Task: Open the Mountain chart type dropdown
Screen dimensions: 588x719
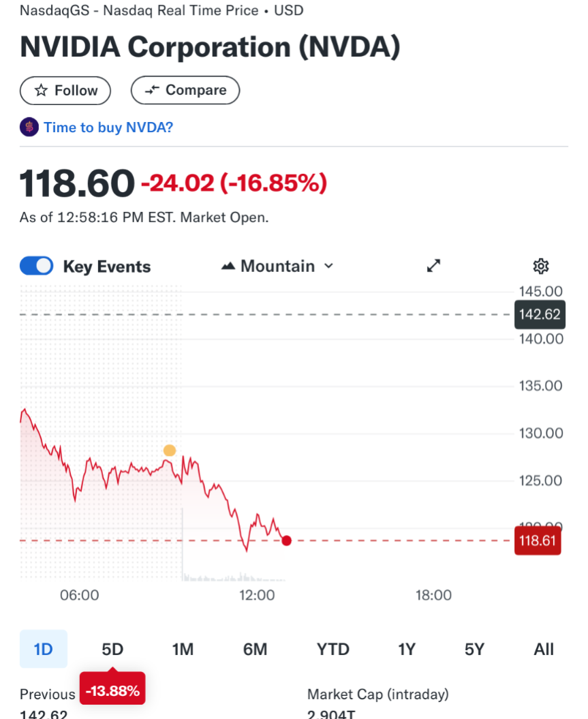Action: pyautogui.click(x=277, y=266)
